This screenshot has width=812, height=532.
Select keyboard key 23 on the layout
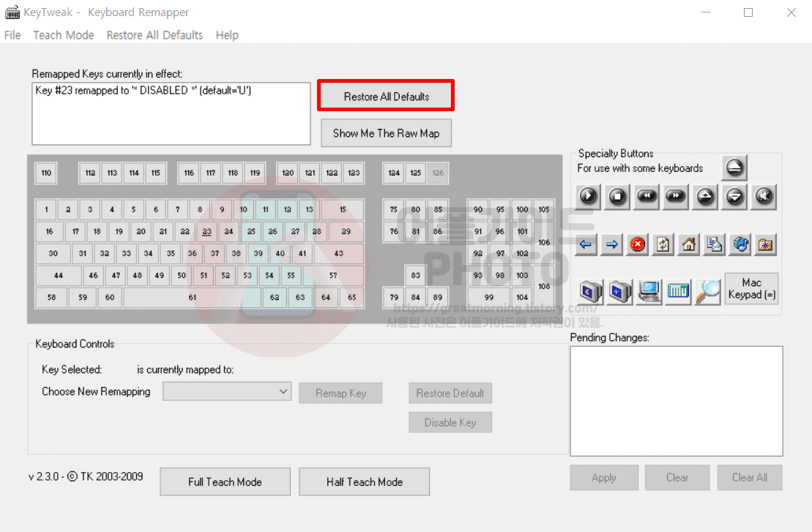206,231
